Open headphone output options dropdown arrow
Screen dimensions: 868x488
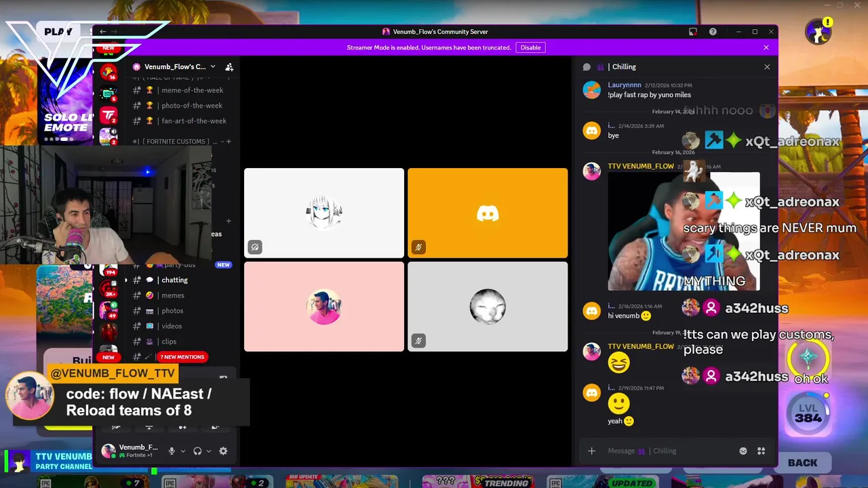[209, 451]
